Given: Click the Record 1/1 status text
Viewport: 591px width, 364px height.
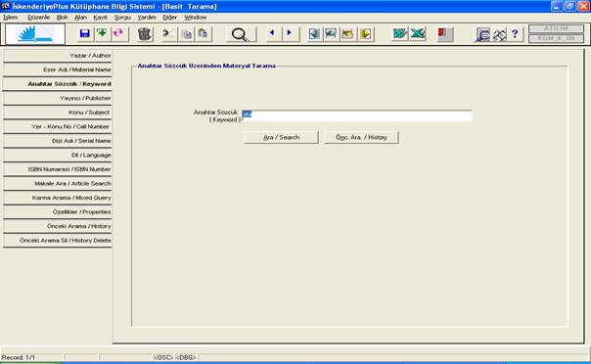Looking at the screenshot, I should pyautogui.click(x=18, y=357).
